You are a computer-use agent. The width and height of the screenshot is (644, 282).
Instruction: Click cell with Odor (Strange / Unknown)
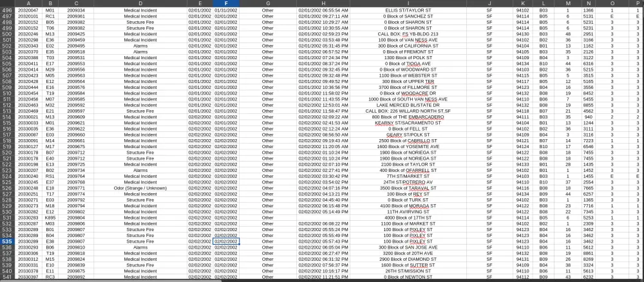[x=140, y=189]
